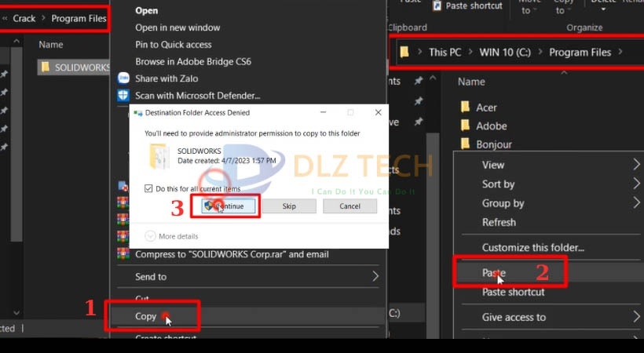Click Program Files in the left address bar
Viewport: 644px width, 353px height.
click(x=79, y=18)
